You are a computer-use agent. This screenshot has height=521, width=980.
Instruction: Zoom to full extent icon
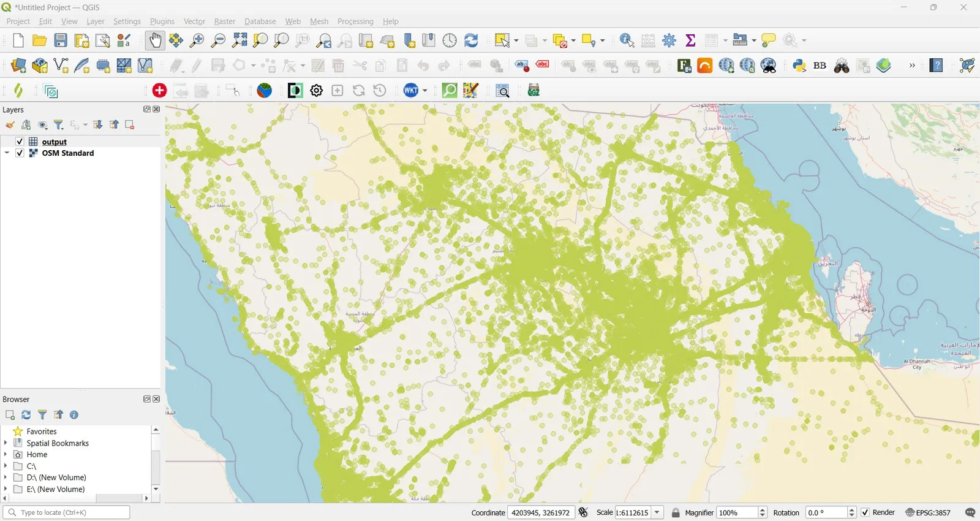pos(239,40)
